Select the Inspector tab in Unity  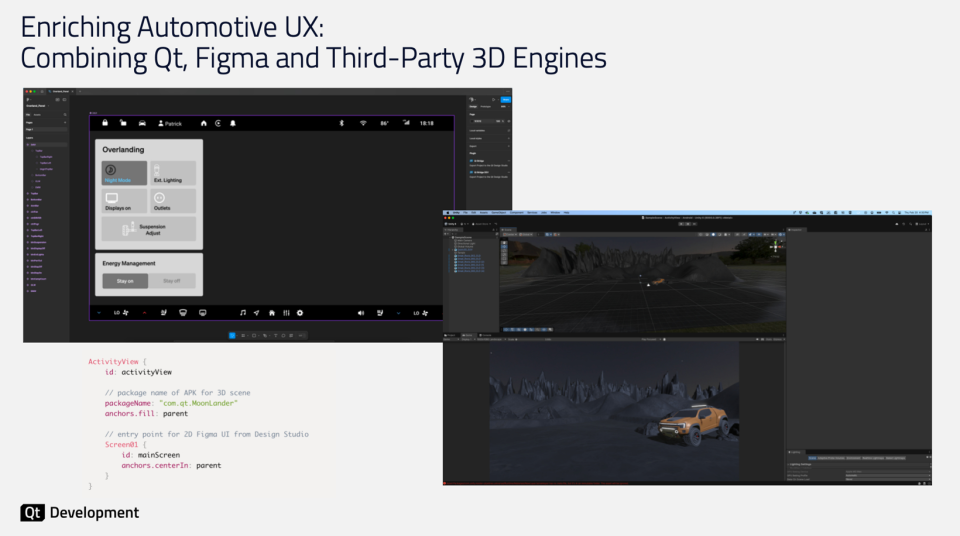pos(797,230)
